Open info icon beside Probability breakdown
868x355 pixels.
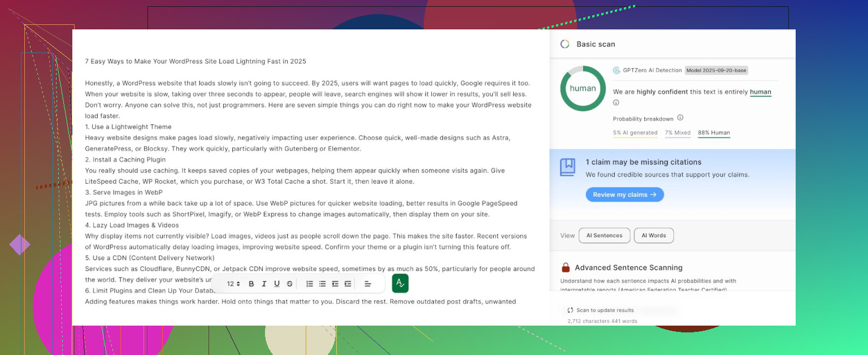[680, 118]
